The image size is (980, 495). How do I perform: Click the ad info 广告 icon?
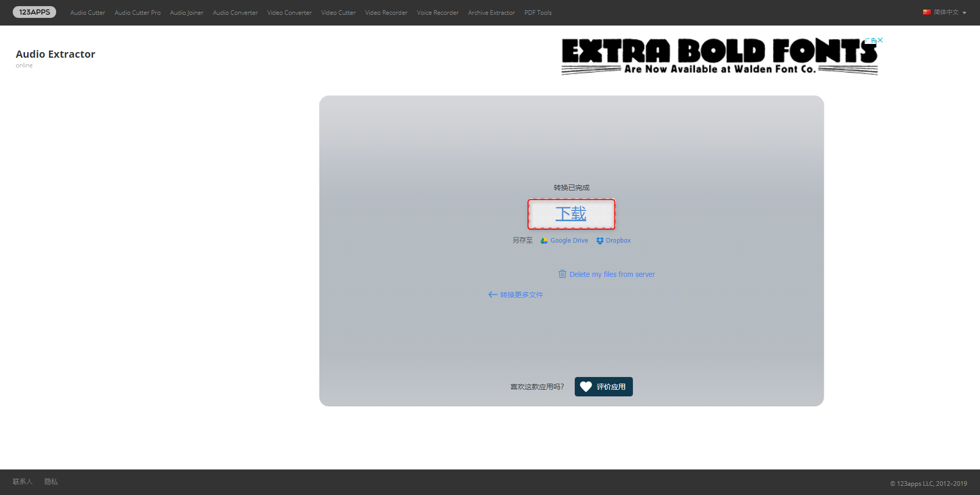[x=871, y=40]
